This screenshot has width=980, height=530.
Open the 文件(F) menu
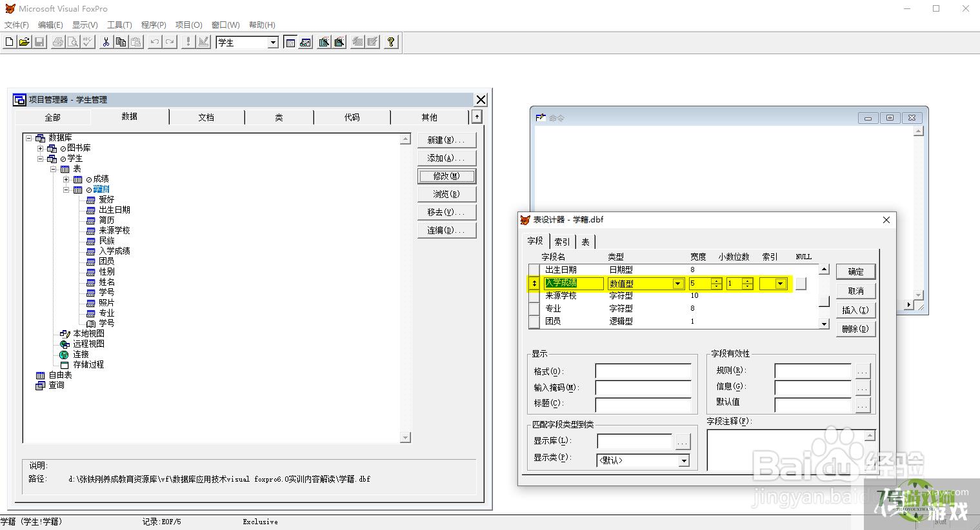(17, 25)
